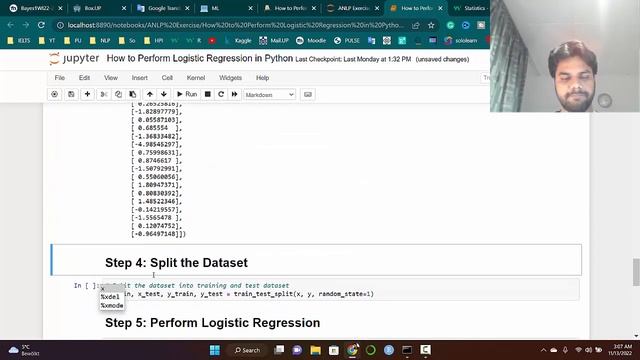This screenshot has height=360, width=640.
Task: Copy selected cells
Action: [118, 94]
